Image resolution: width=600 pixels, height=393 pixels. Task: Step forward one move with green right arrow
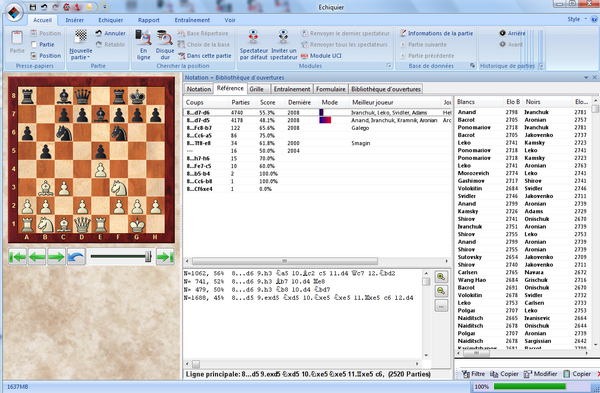click(x=56, y=257)
